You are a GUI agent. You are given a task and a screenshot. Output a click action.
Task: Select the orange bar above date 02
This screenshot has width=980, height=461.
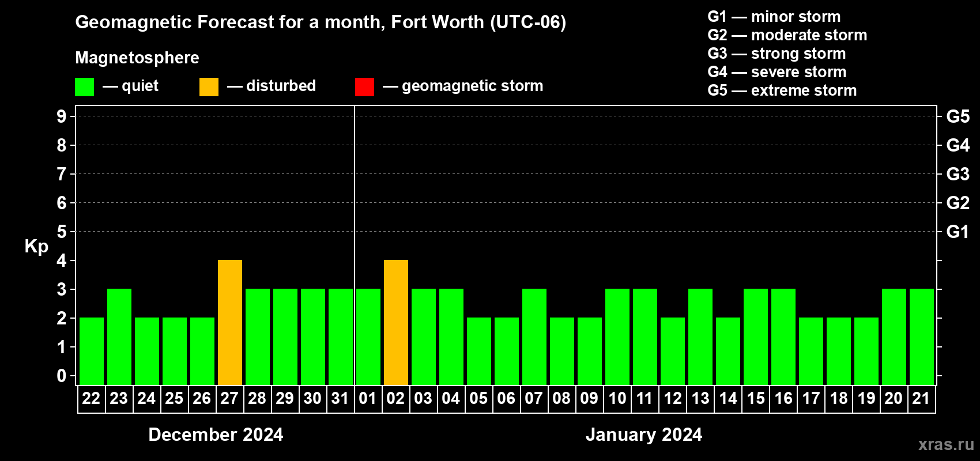[396, 322]
